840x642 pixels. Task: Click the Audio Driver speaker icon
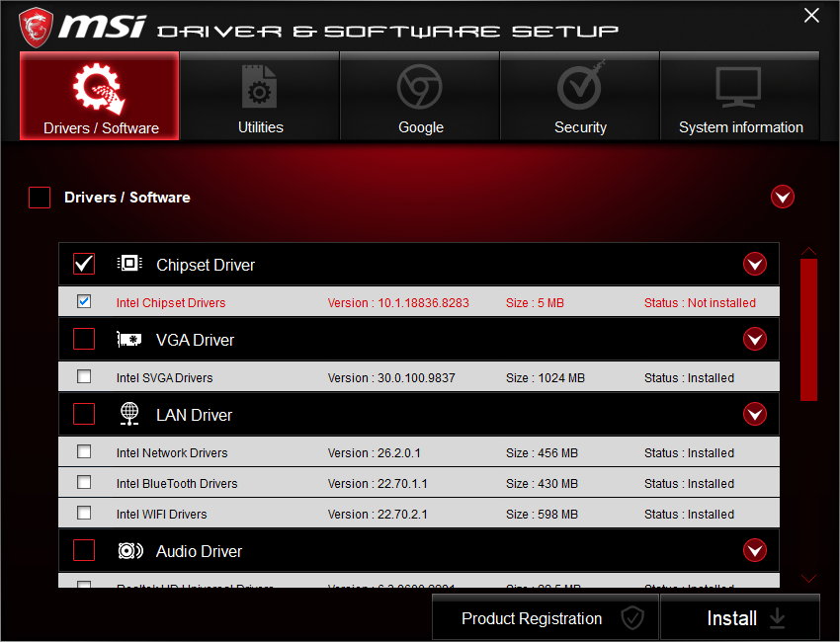[x=129, y=550]
